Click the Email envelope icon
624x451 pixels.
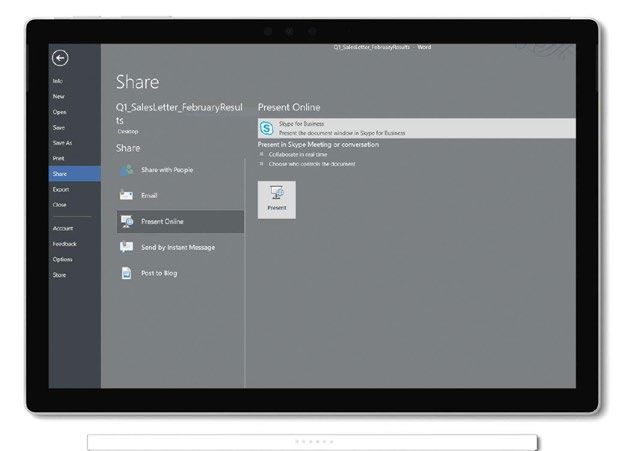127,195
